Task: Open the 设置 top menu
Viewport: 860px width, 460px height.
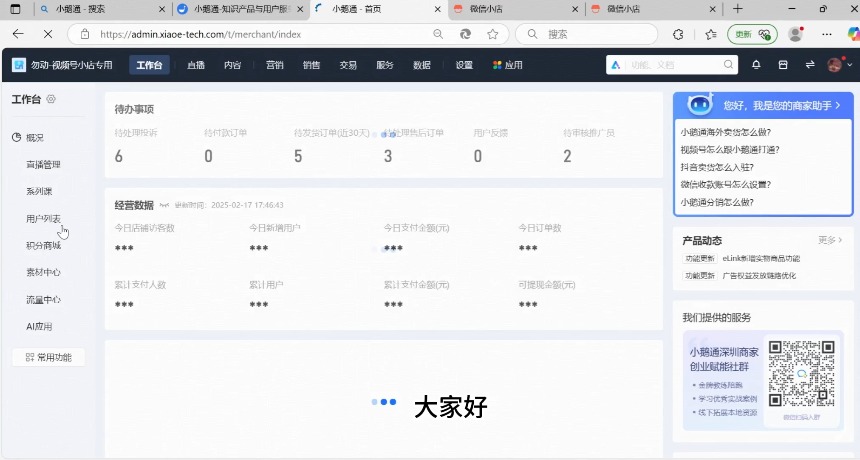Action: point(463,65)
